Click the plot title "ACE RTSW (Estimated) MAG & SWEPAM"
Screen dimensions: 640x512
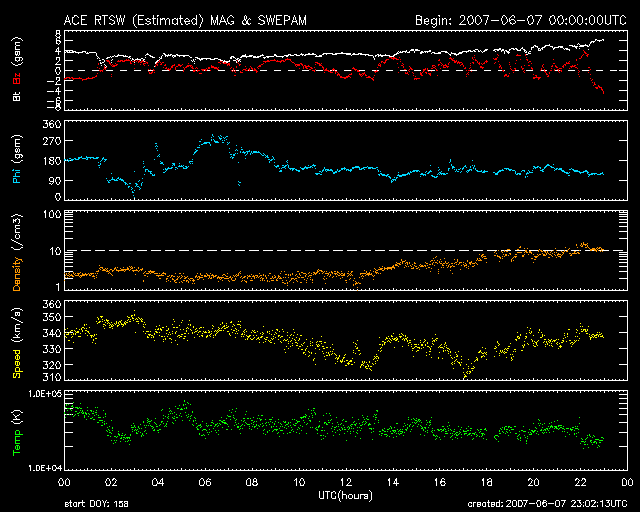pos(185,20)
